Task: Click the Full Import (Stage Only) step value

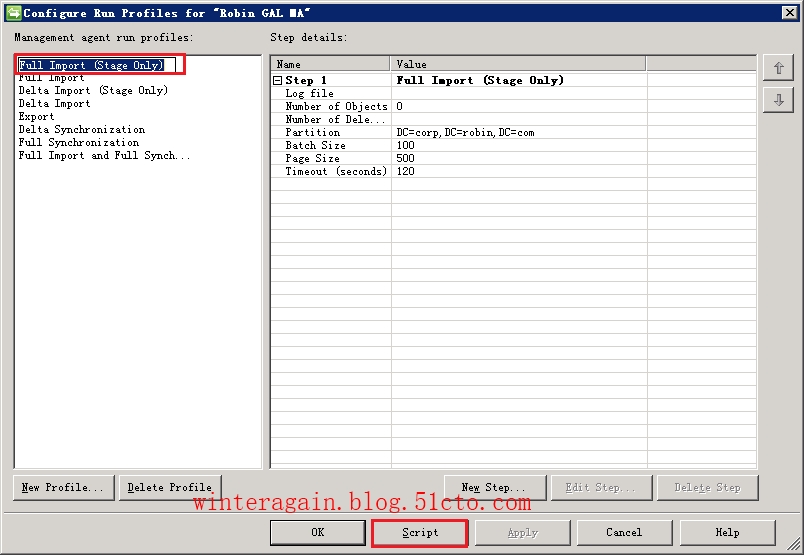Action: (480, 81)
